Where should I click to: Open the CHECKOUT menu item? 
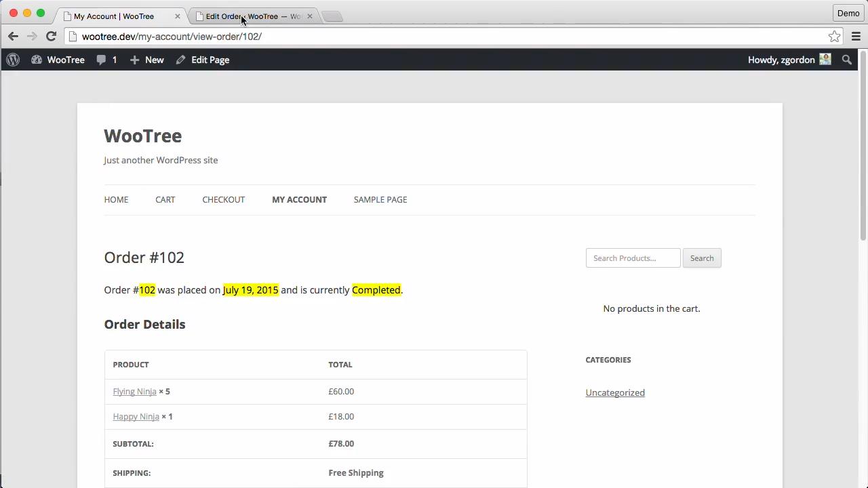[223, 199]
